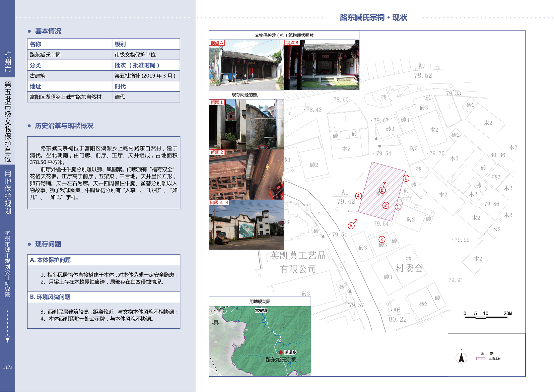Open the 视点 B courtyard photo
The width and height of the screenshot is (554, 392).
[x=322, y=65]
